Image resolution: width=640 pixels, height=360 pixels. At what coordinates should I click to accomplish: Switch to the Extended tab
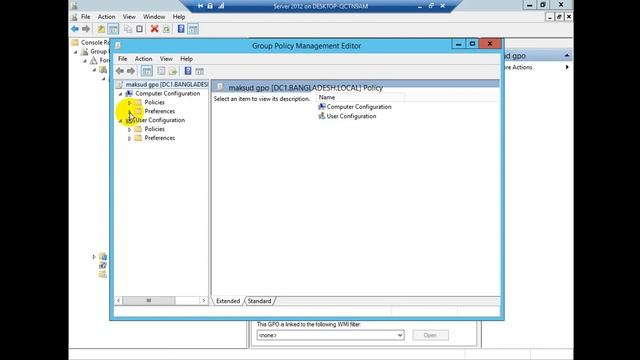point(228,301)
